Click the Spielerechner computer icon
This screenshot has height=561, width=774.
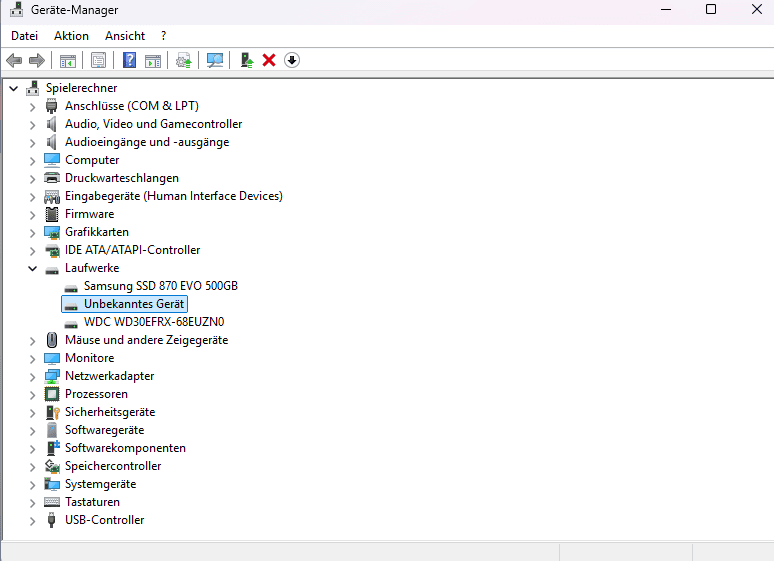pos(33,88)
